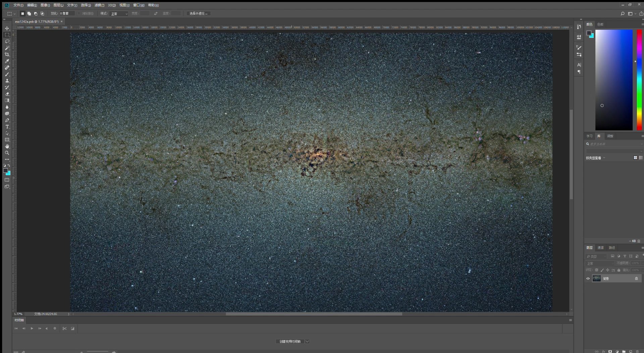
Task: Click the 创建视频时间轴 button
Action: pos(290,341)
